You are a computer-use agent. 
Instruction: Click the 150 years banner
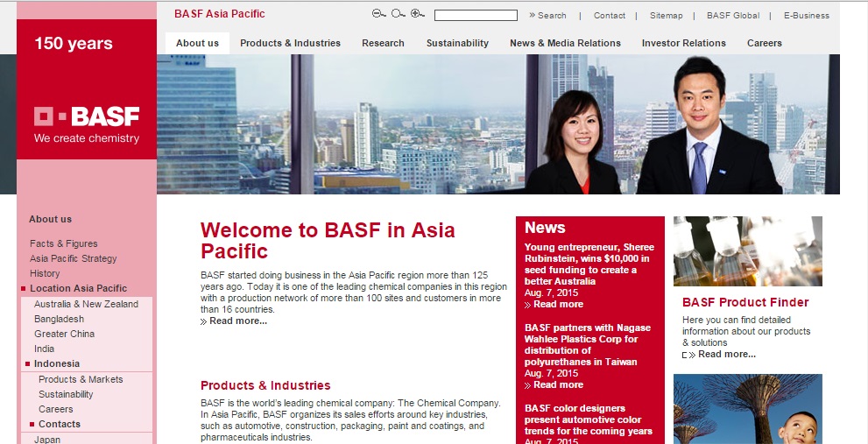point(73,43)
